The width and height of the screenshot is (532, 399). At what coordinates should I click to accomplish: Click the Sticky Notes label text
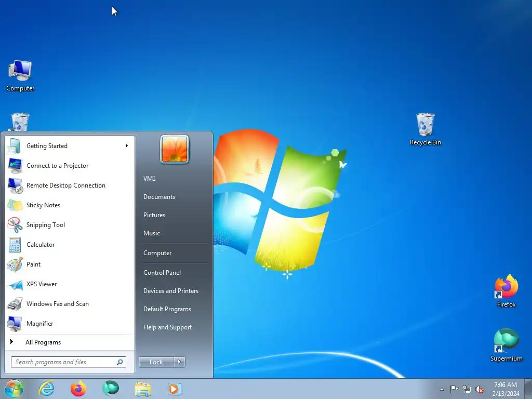(x=44, y=205)
